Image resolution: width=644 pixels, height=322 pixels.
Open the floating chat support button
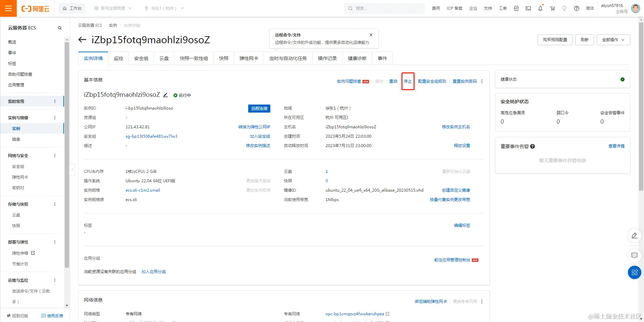pyautogui.click(x=635, y=256)
